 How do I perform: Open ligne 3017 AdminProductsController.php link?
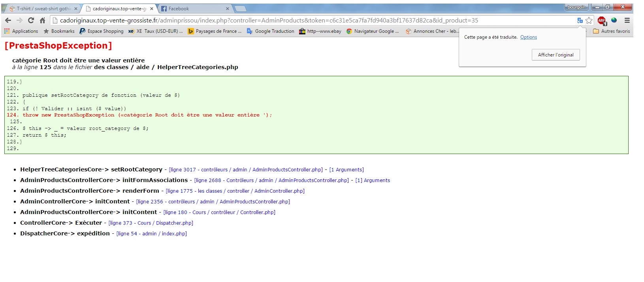point(246,170)
